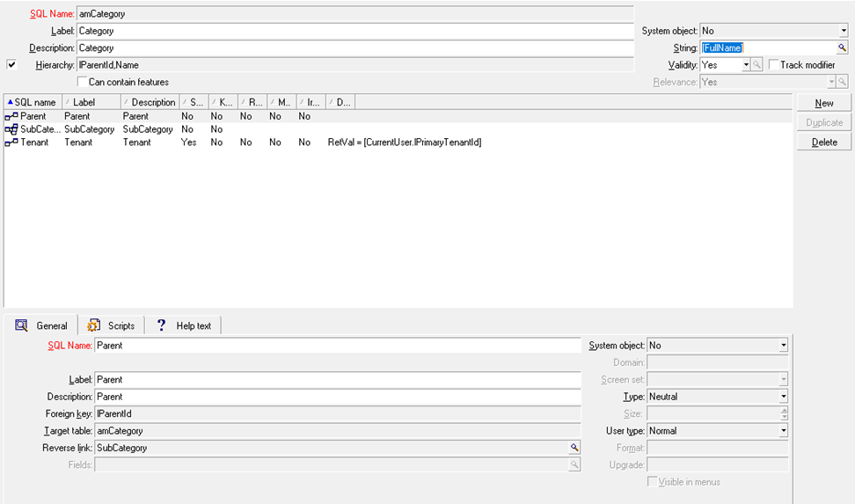Click the Tenant link icon in list
Screen dimensions: 855x504
11,142
